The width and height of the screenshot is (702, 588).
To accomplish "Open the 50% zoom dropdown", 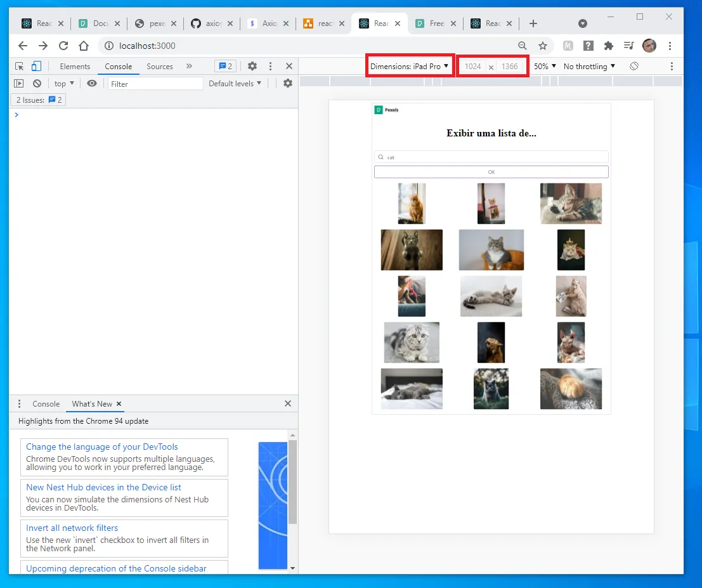I will (545, 66).
